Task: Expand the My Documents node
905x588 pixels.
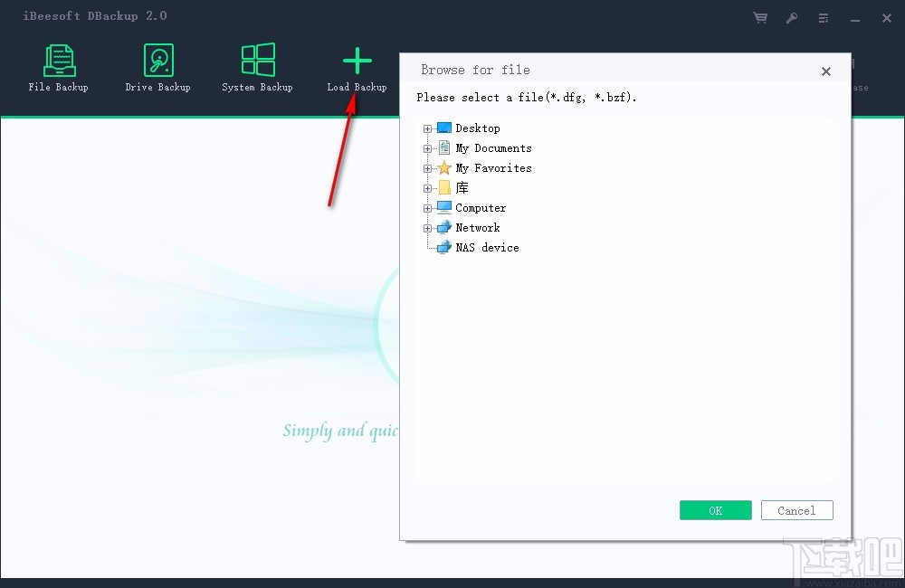Action: [427, 147]
